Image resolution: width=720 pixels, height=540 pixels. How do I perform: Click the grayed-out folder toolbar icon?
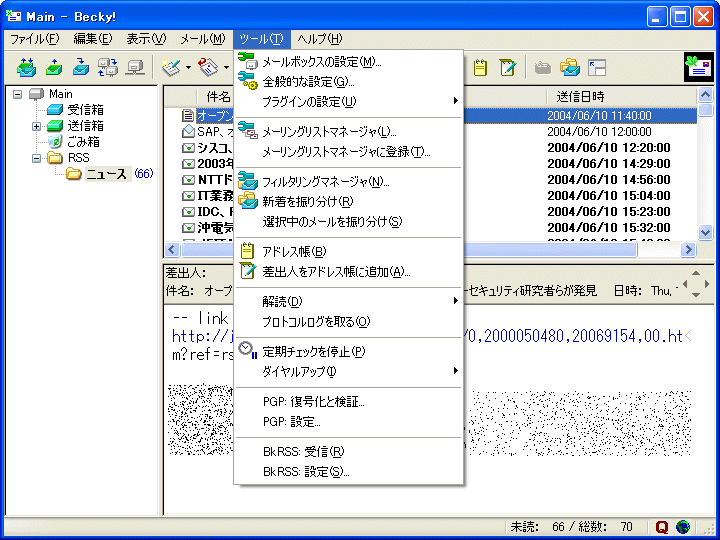[x=543, y=68]
